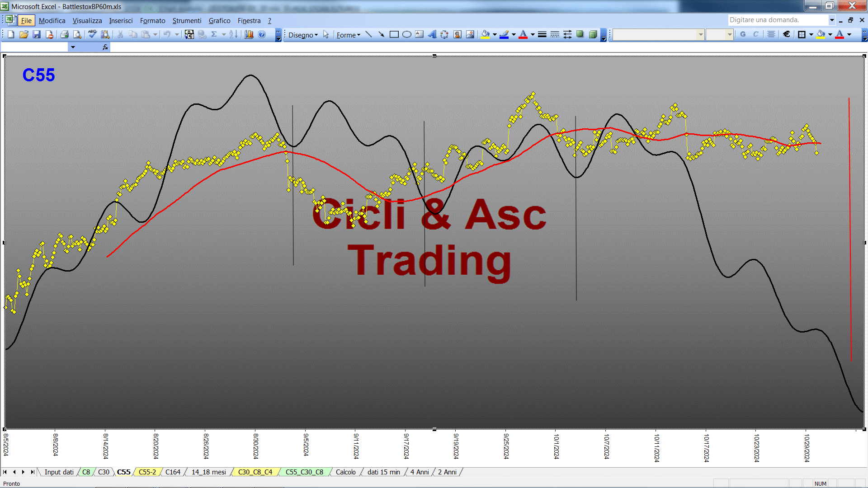Switch to the C30_C8_C4 sheet tab
Viewport: 868px width, 488px height.
(x=255, y=472)
